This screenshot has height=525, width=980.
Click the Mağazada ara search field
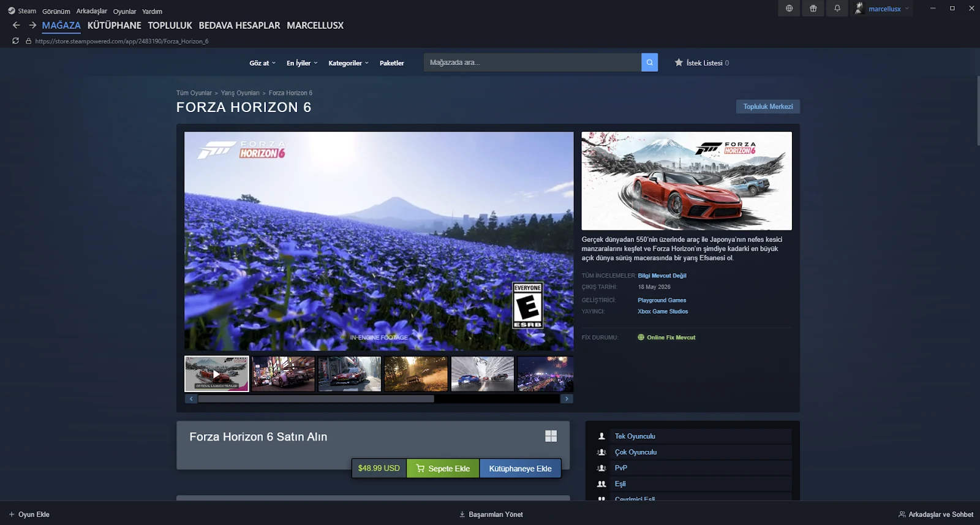(532, 62)
